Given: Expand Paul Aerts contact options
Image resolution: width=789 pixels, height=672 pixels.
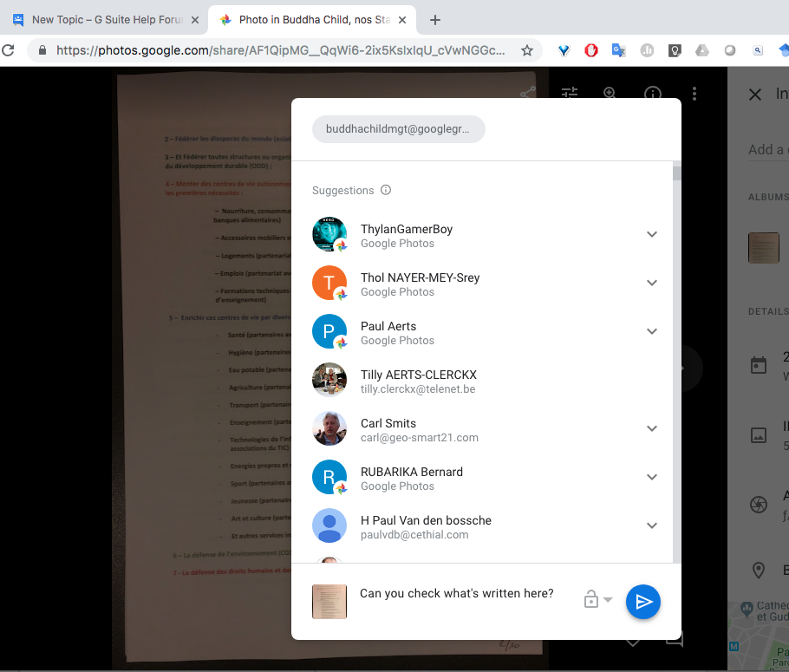Looking at the screenshot, I should pos(652,331).
